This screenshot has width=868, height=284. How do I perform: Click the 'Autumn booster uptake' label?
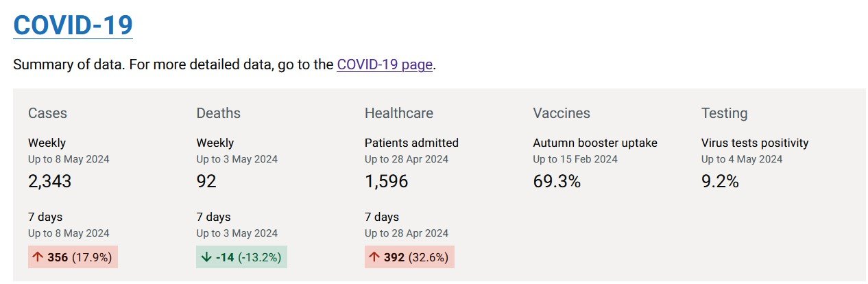tap(594, 143)
